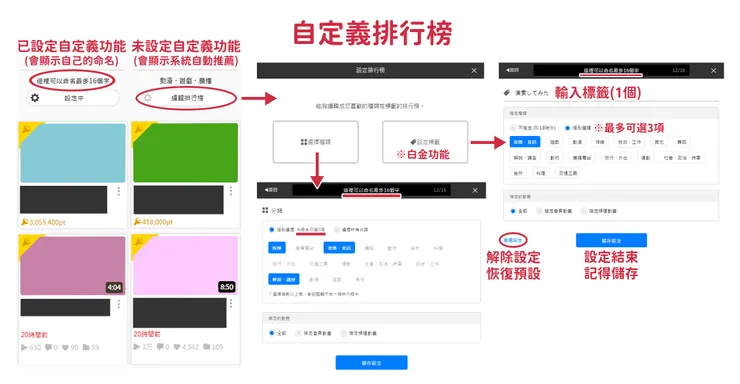Viewport: 740px width, 384px height.
Task: Open three-dot menu of the 458,000pt video
Action: 231,191
